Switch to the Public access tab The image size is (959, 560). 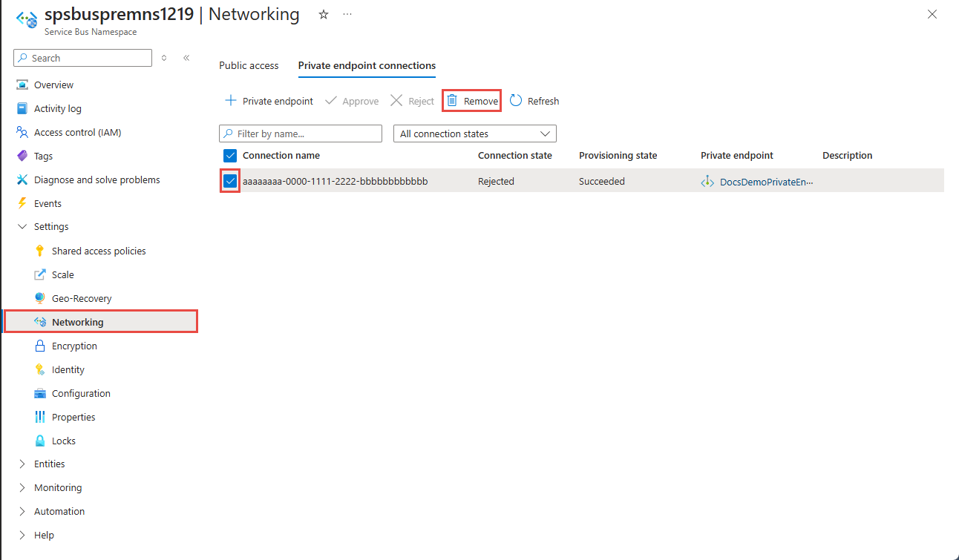[249, 65]
